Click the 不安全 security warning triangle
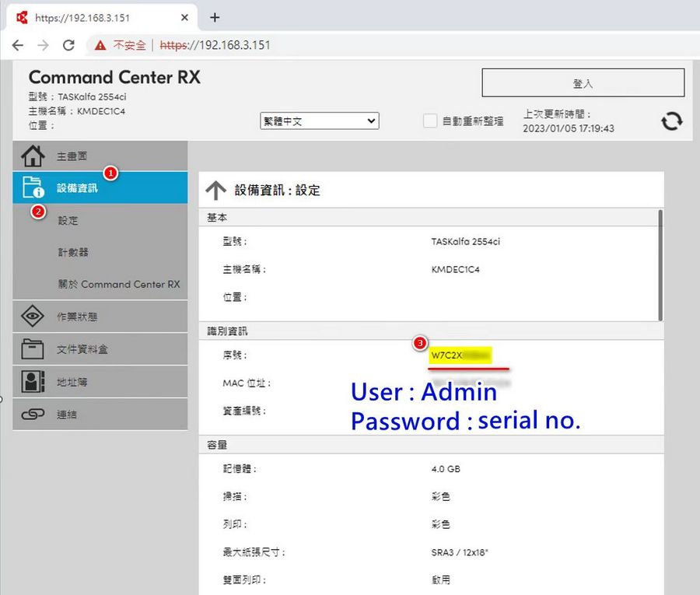This screenshot has width=700, height=595. pos(100,45)
